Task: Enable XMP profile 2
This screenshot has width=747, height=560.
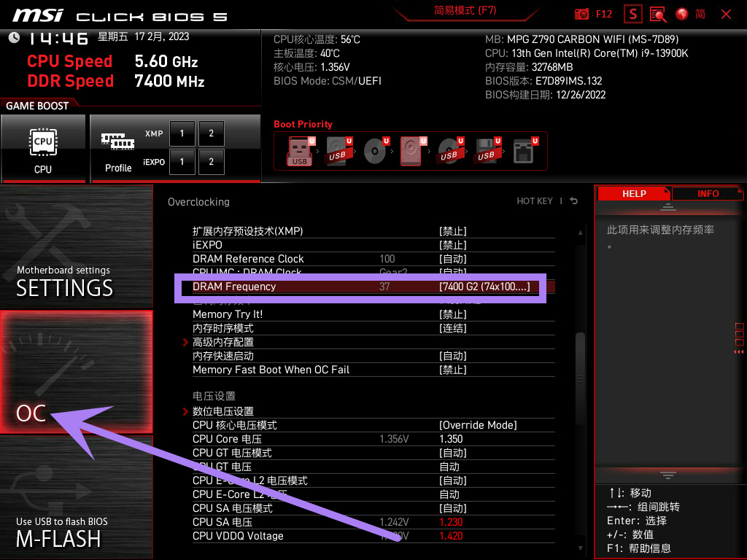Action: pyautogui.click(x=211, y=133)
